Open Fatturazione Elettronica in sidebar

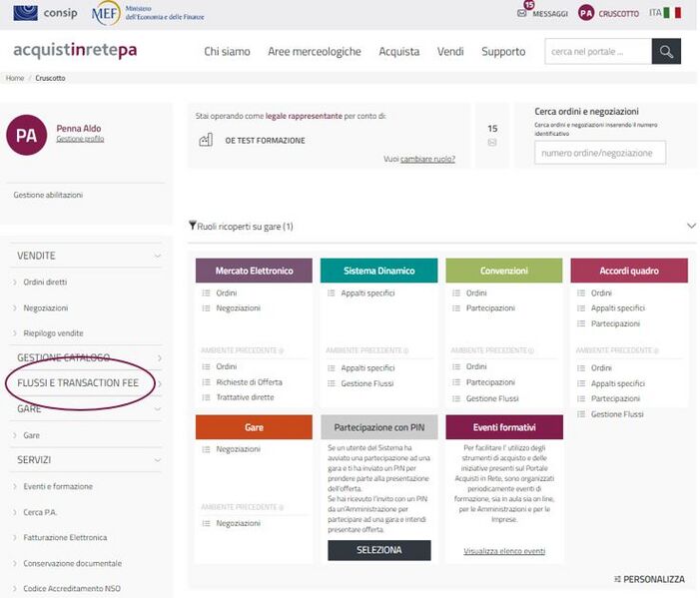pyautogui.click(x=65, y=537)
